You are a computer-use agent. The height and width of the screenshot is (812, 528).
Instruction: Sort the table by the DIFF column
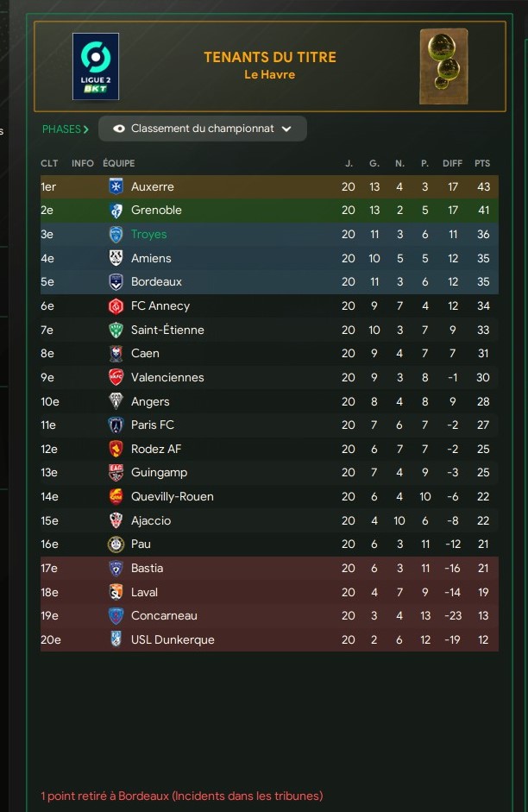click(x=452, y=163)
